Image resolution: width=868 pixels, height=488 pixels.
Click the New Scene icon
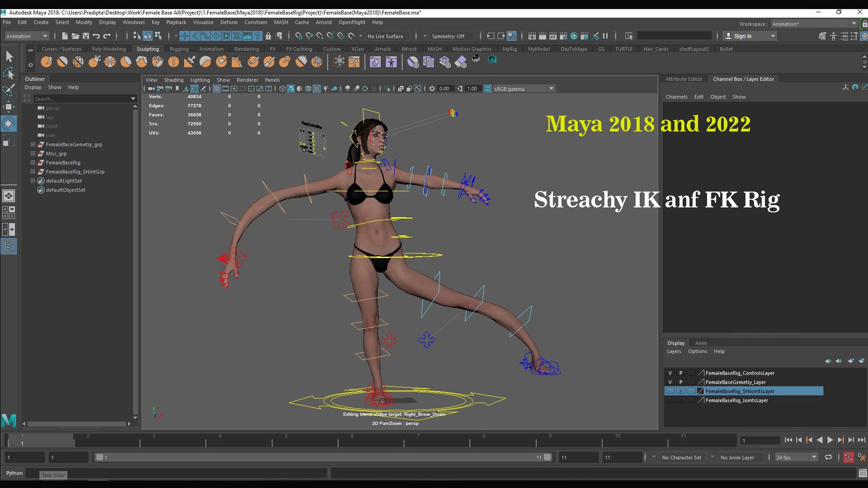65,36
